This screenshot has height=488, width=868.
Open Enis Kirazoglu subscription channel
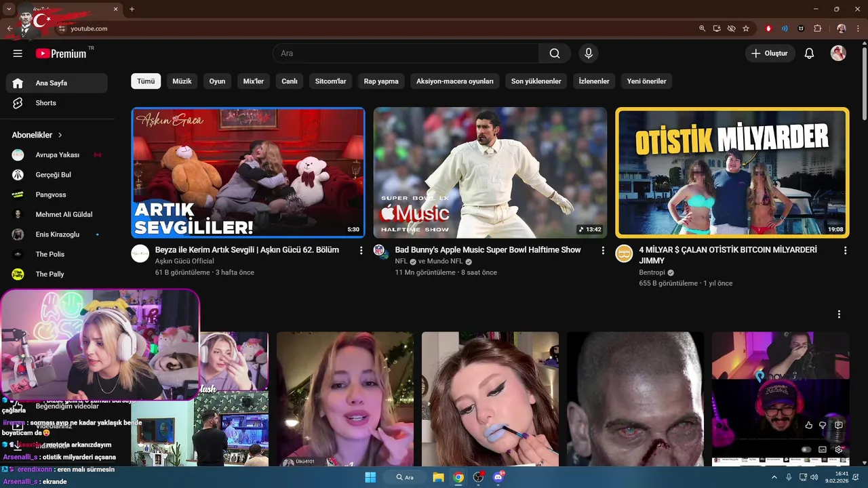(x=57, y=235)
